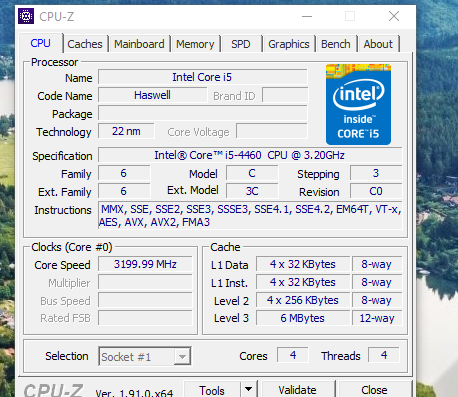The height and width of the screenshot is (397, 458).
Task: Show the About tab
Action: tap(378, 44)
